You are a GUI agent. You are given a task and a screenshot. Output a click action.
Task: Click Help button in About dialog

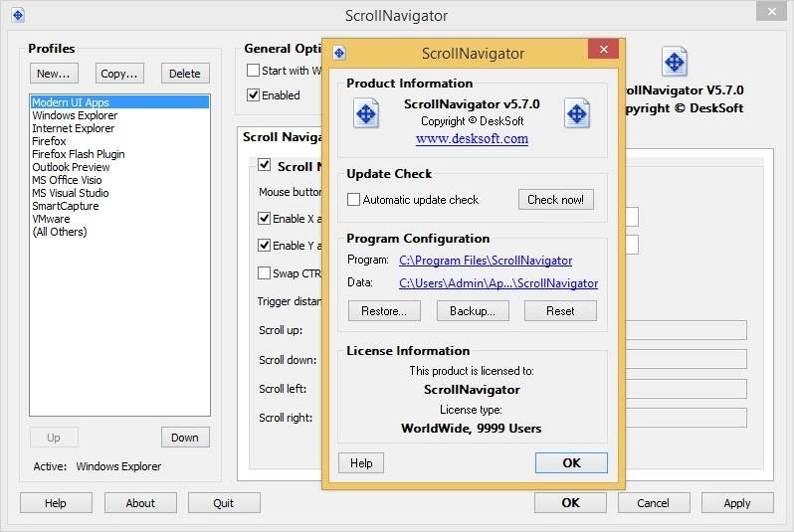361,463
